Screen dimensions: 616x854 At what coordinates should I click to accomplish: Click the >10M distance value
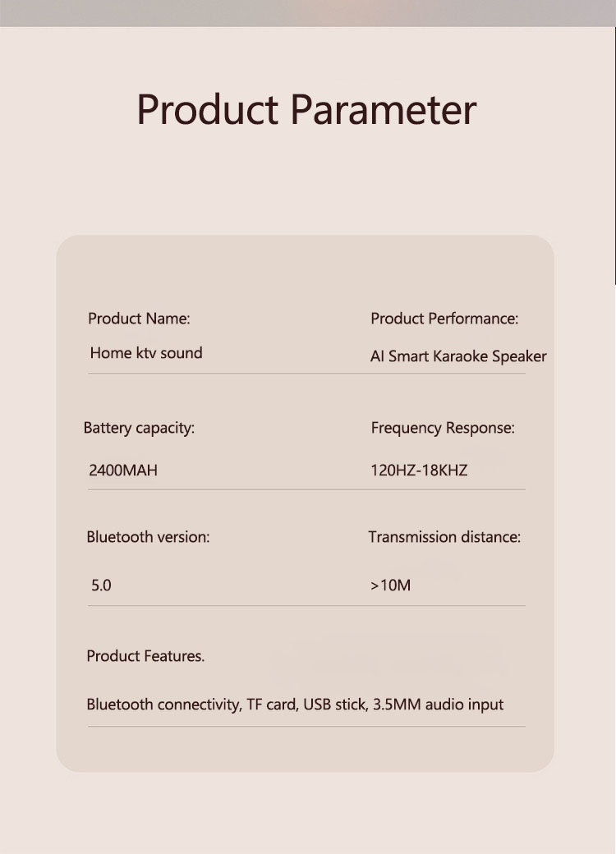point(390,585)
